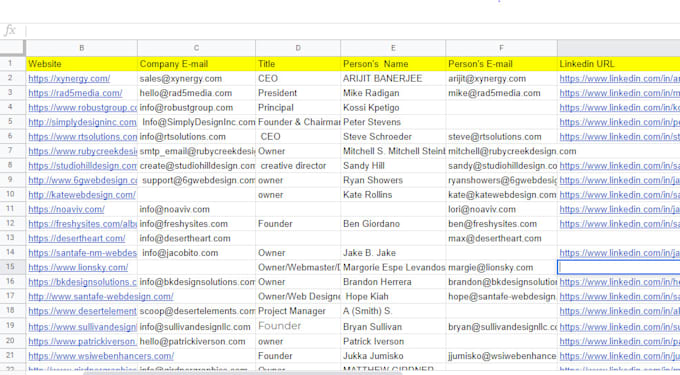Select row 15 header
The height and width of the screenshot is (375, 680).
click(x=12, y=267)
